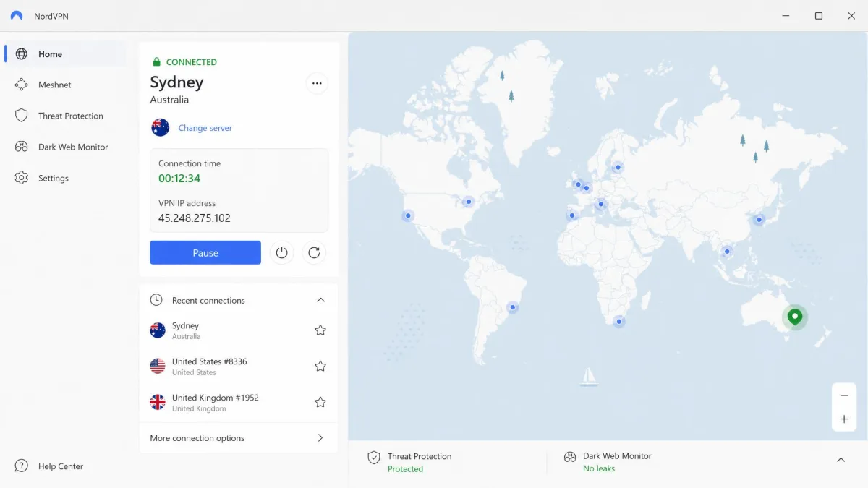The width and height of the screenshot is (868, 488).
Task: Click the sidebar Dark Web Monitor icon
Action: (x=22, y=147)
